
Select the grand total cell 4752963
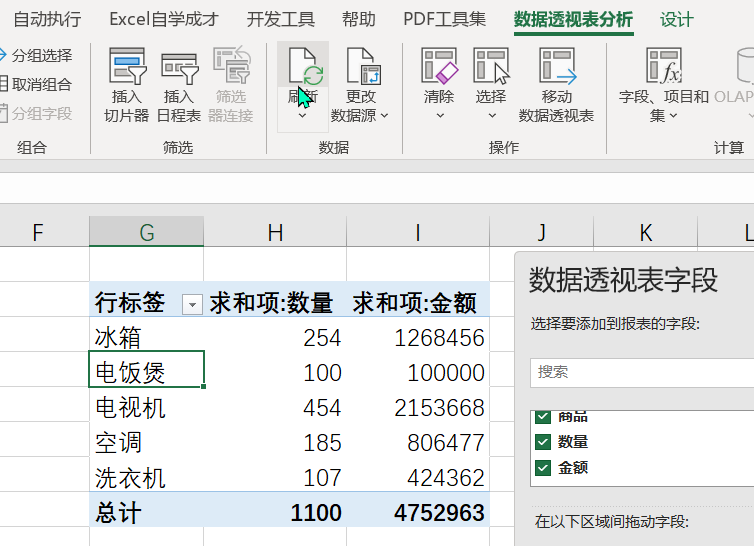point(418,509)
